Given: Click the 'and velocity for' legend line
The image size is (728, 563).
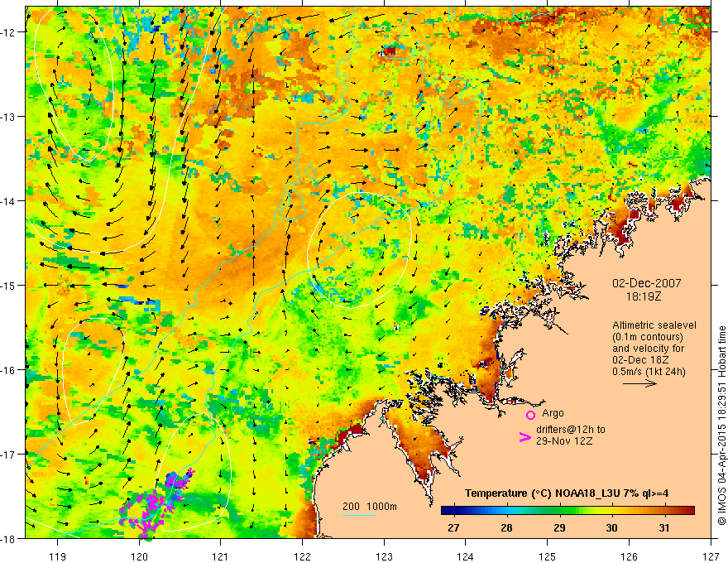Looking at the screenshot, I should pos(648,349).
